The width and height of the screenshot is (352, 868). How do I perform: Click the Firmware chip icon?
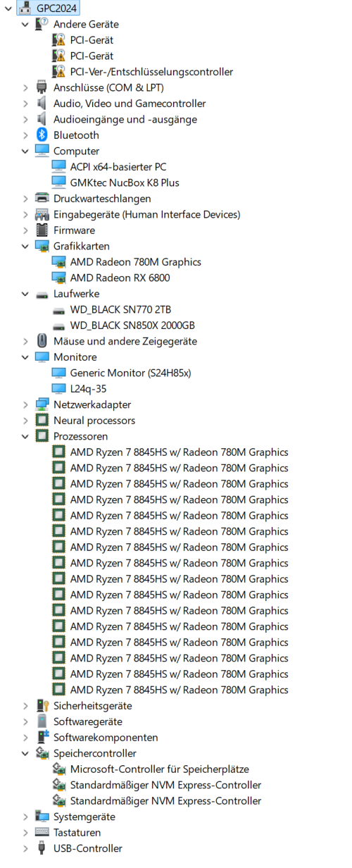[42, 230]
